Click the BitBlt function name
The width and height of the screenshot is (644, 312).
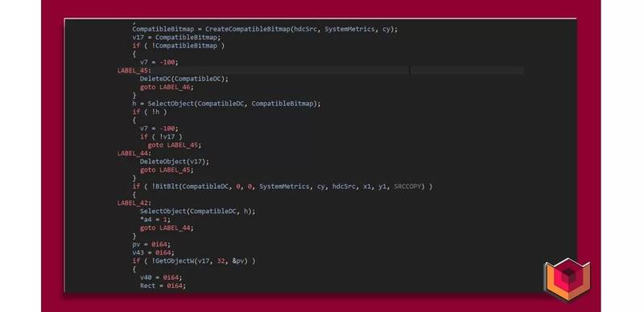click(x=167, y=187)
